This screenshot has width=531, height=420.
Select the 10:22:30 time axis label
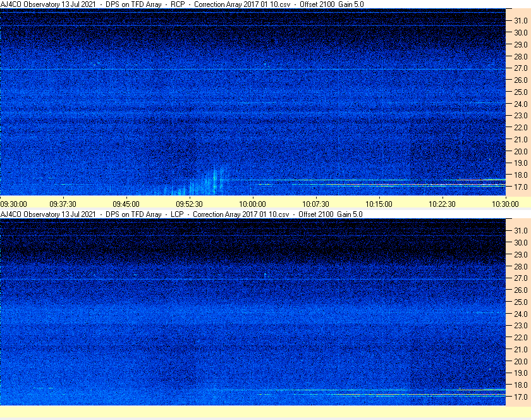(442, 204)
